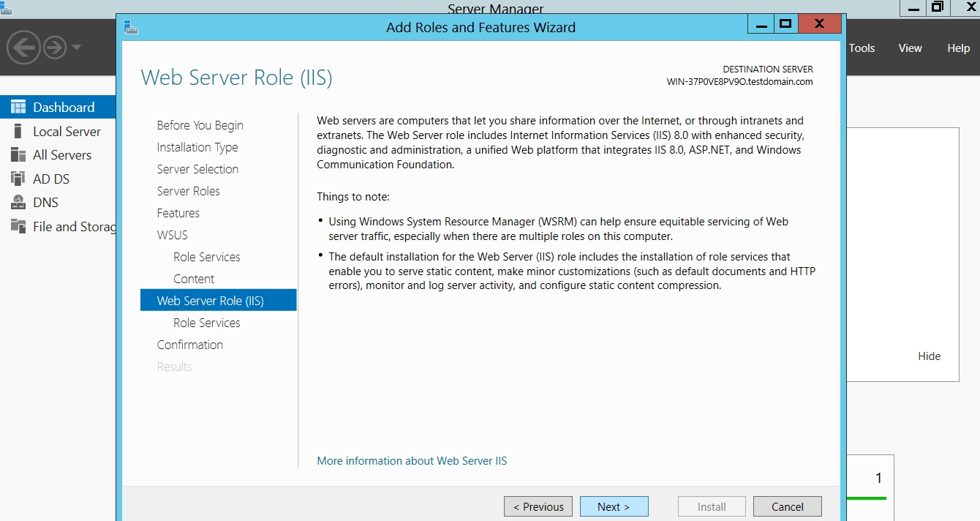
Task: Click the Local Server icon
Action: [18, 132]
